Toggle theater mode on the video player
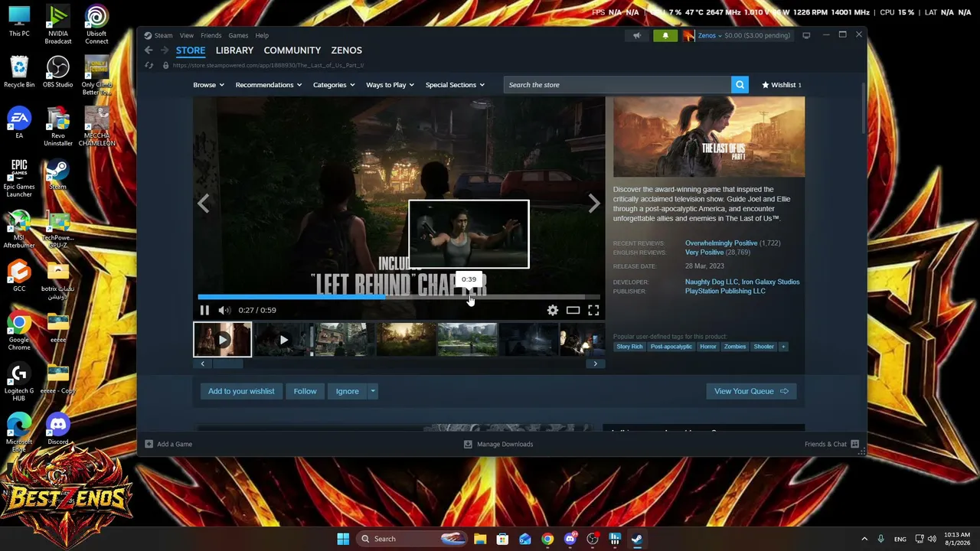Viewport: 980px width, 551px height. (573, 310)
